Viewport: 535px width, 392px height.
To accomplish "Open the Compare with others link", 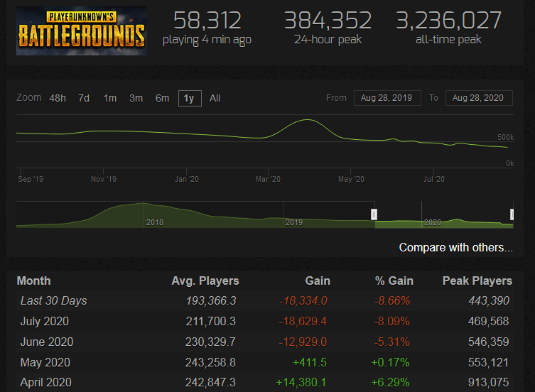I will pyautogui.click(x=456, y=247).
